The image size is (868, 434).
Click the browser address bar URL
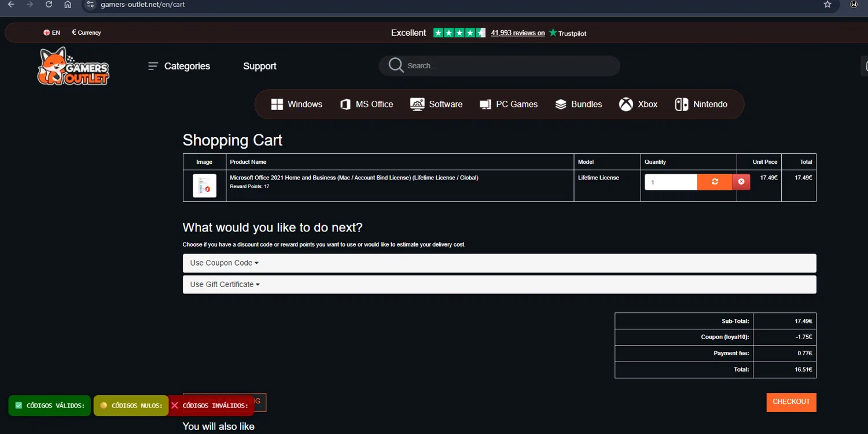click(x=143, y=5)
